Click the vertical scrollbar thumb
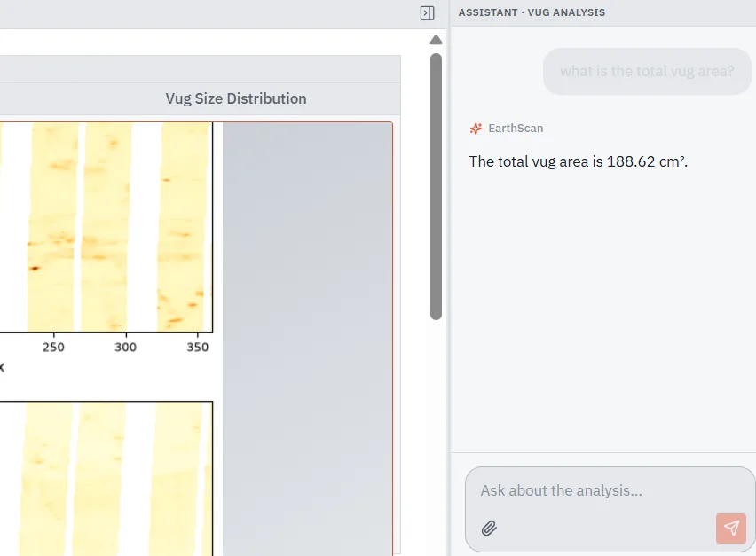The width and height of the screenshot is (756, 556). (436, 186)
